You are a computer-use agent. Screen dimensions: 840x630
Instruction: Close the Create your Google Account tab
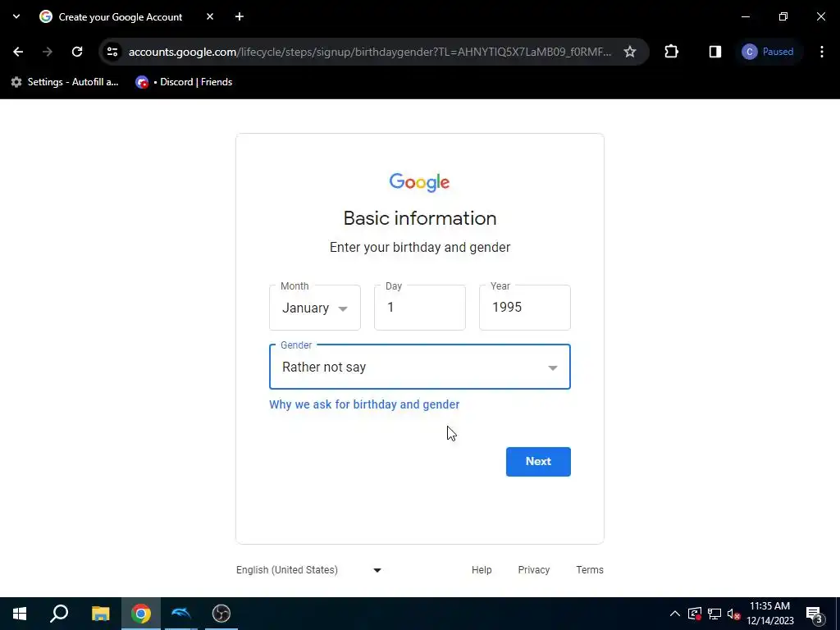pyautogui.click(x=210, y=16)
